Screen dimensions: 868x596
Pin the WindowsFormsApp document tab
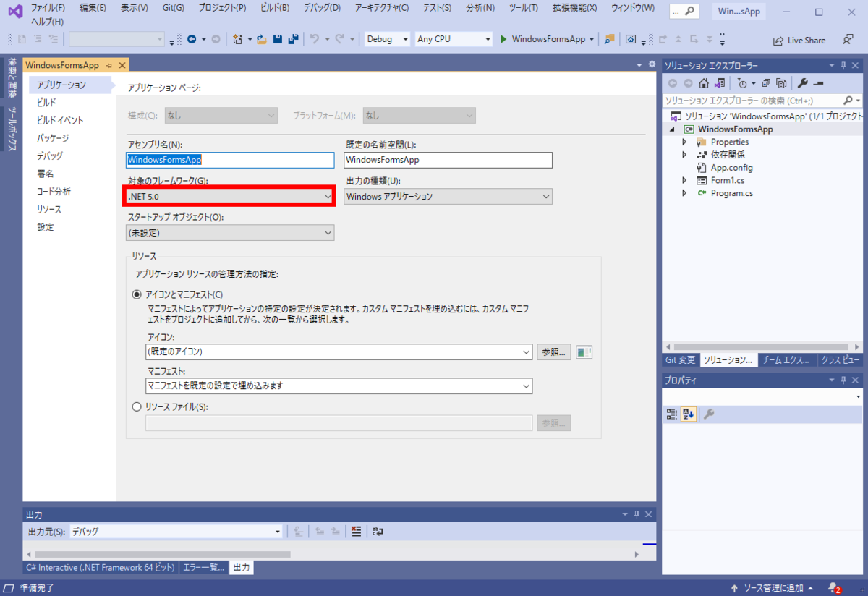click(x=109, y=65)
